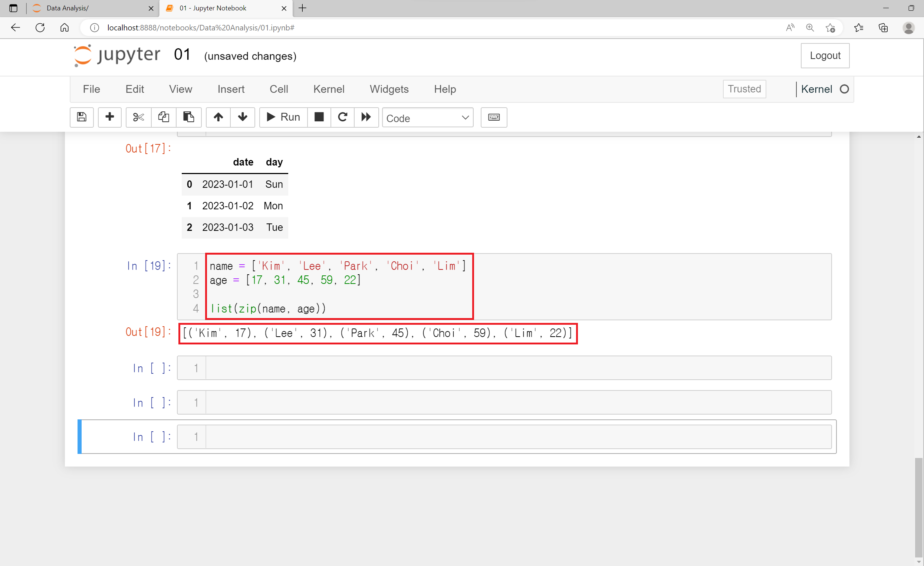Image resolution: width=924 pixels, height=566 pixels.
Task: Click into the selected empty code cell
Action: 517,436
